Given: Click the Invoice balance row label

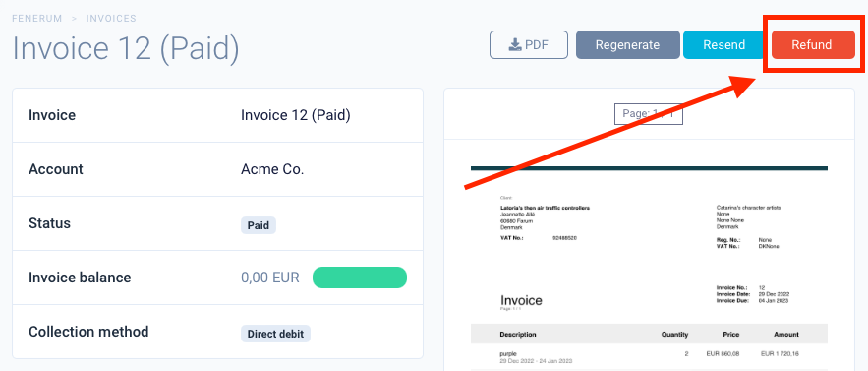Looking at the screenshot, I should tap(80, 278).
